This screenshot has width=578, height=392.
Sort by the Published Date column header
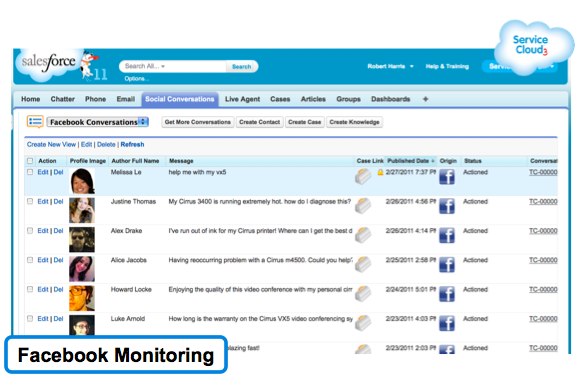[x=410, y=161]
